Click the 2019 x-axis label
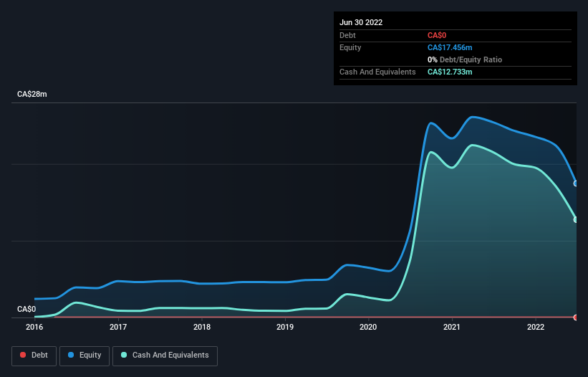The height and width of the screenshot is (377, 588). [285, 327]
